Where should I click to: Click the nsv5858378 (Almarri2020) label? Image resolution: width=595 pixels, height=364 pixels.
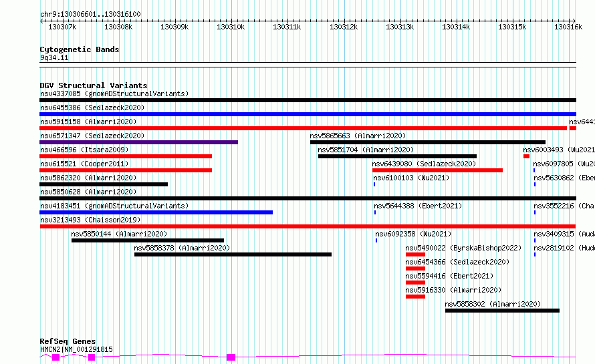[182, 248]
